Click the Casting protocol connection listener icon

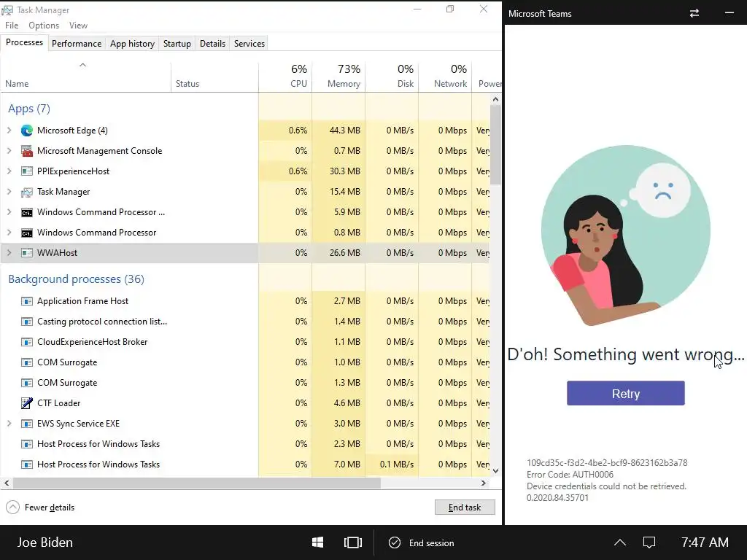(x=27, y=322)
